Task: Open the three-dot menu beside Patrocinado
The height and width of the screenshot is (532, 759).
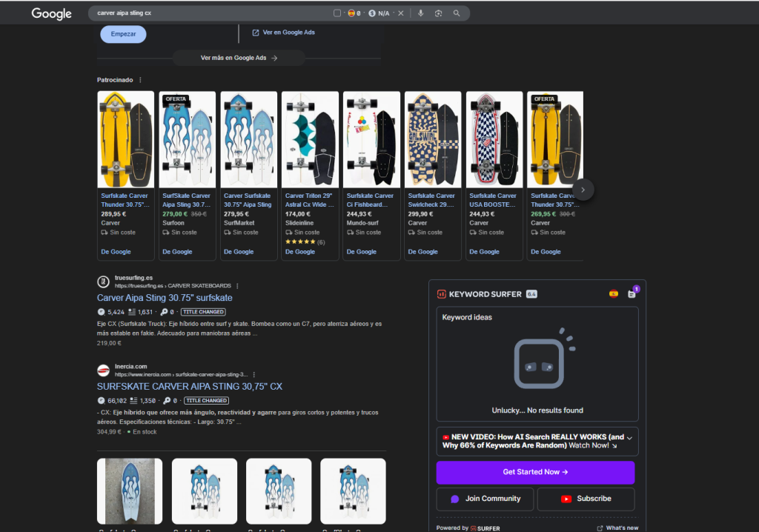Action: click(140, 80)
